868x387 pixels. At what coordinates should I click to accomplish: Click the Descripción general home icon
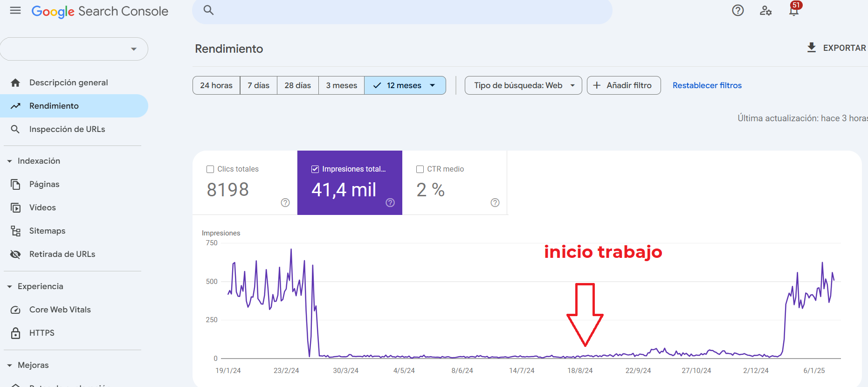coord(15,83)
